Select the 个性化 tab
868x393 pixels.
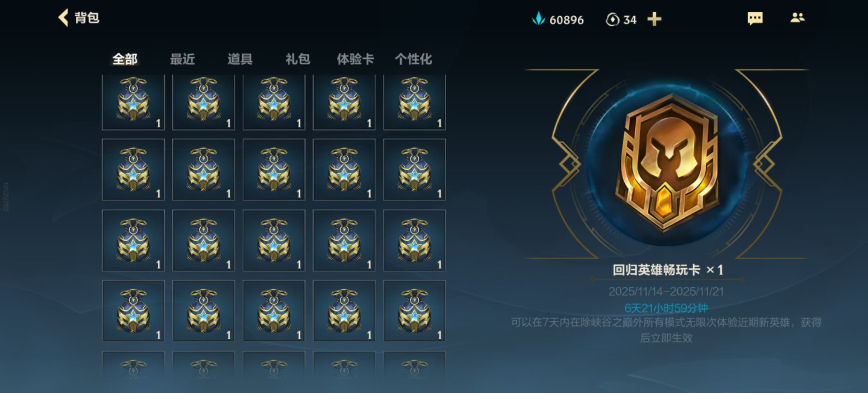coord(413,59)
